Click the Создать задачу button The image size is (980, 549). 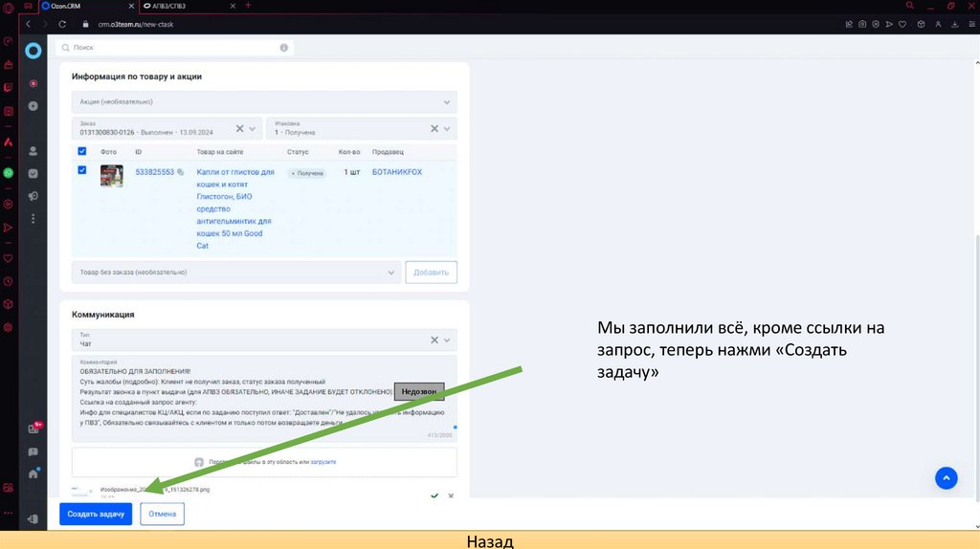tap(96, 514)
